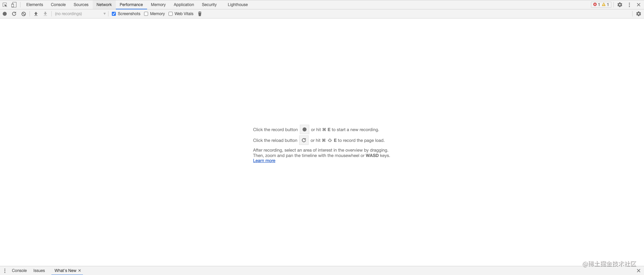
Task: Follow the Learn more link
Action: tap(264, 161)
